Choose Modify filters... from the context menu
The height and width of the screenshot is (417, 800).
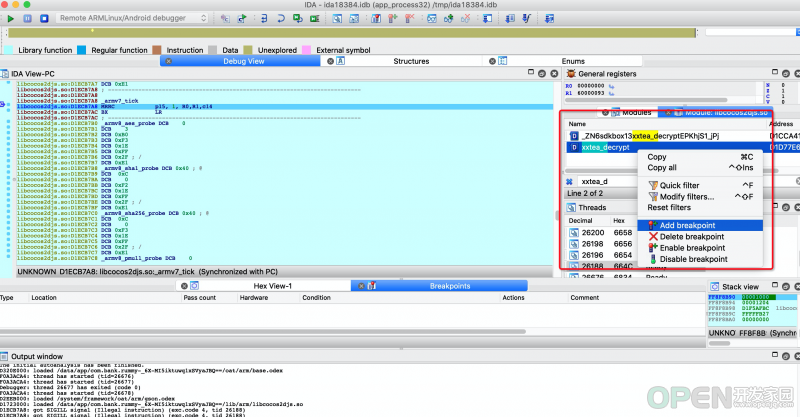pos(700,197)
